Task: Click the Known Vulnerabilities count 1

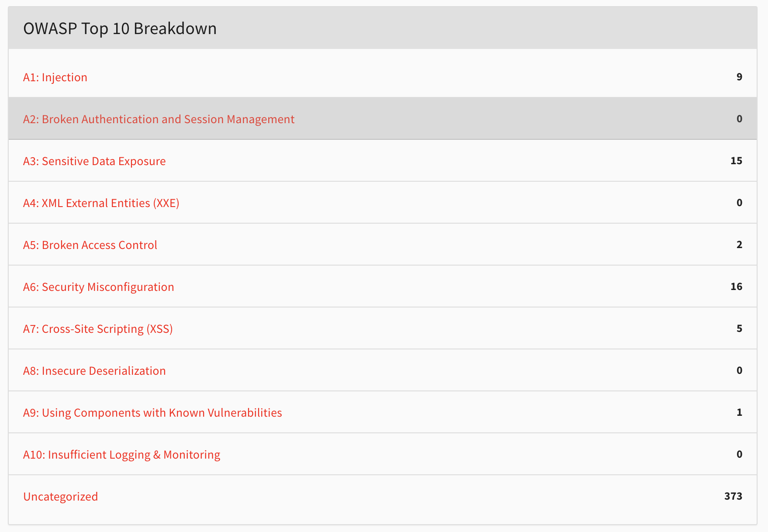Action: [739, 412]
